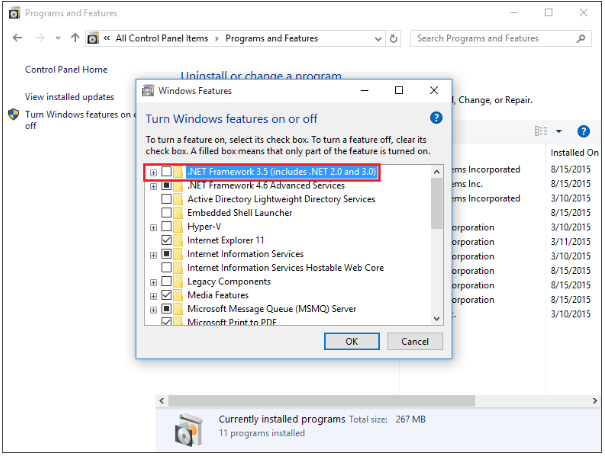Enable the Hyper-V checkbox
Screen dimensions: 605x458
166,226
